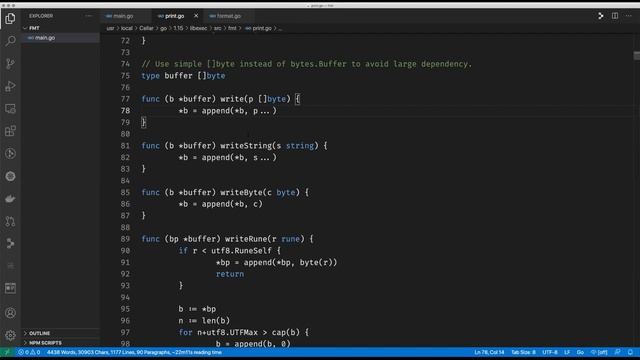Change file encoding via 'UTF-8'
Screen dimensions: 640x360
[x=550, y=352]
